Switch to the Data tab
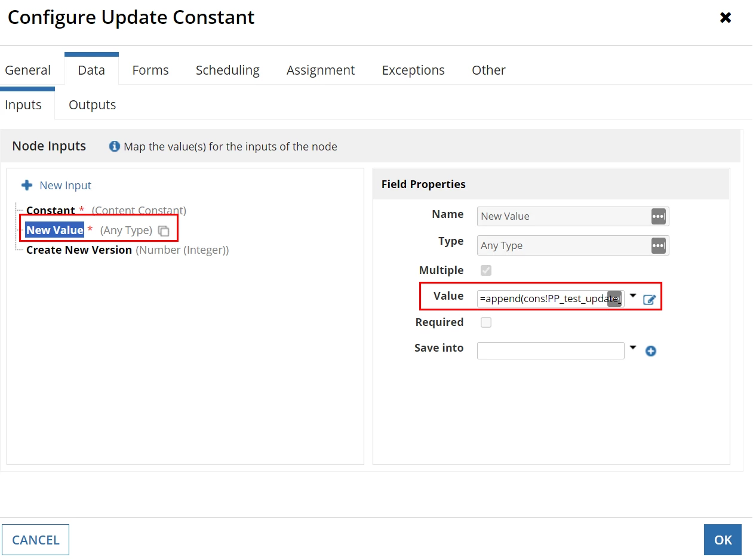This screenshot has width=753, height=560. point(91,70)
